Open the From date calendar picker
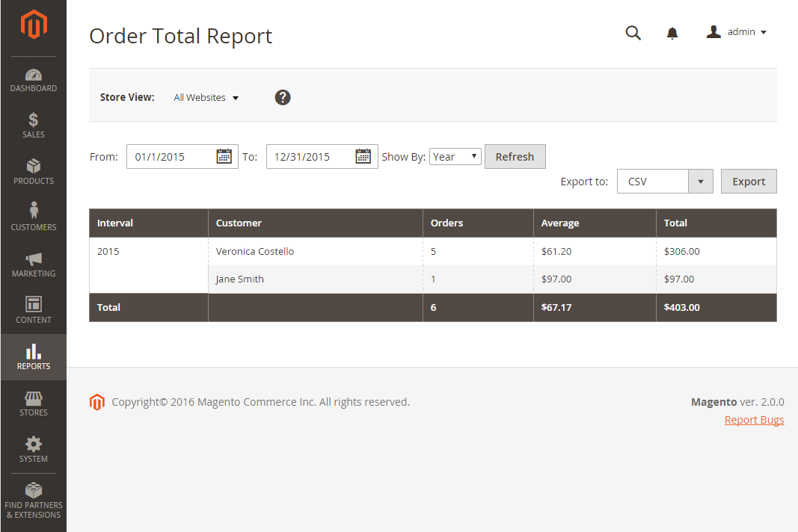 coord(224,156)
